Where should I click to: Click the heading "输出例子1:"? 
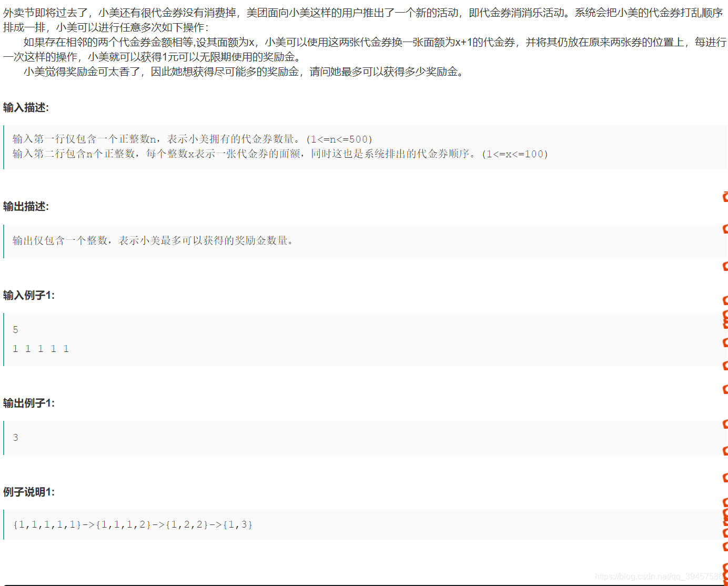29,403
